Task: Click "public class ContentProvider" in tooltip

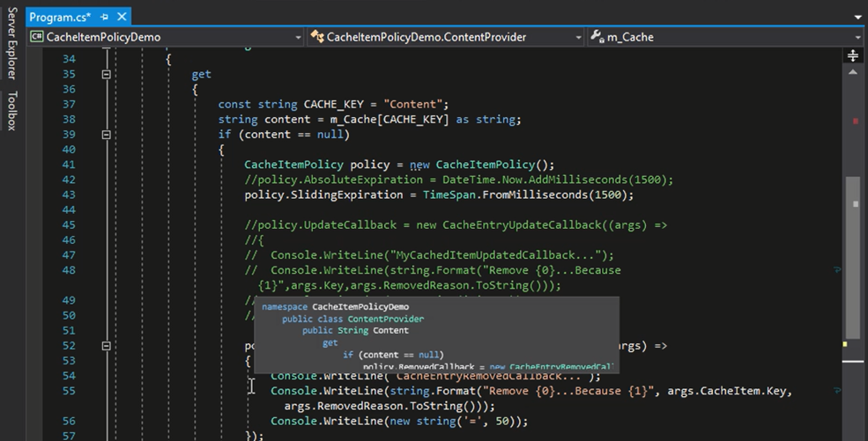Action: click(352, 319)
